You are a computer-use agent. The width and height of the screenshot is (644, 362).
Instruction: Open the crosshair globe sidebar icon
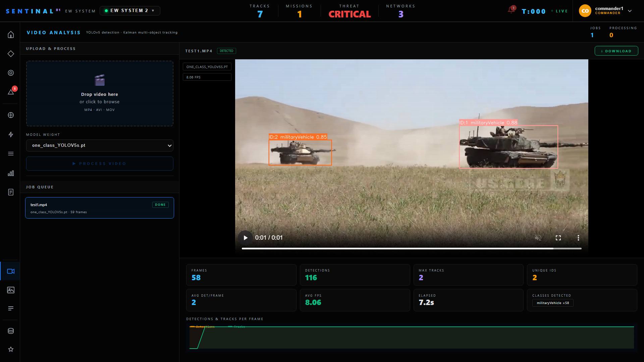(x=11, y=115)
